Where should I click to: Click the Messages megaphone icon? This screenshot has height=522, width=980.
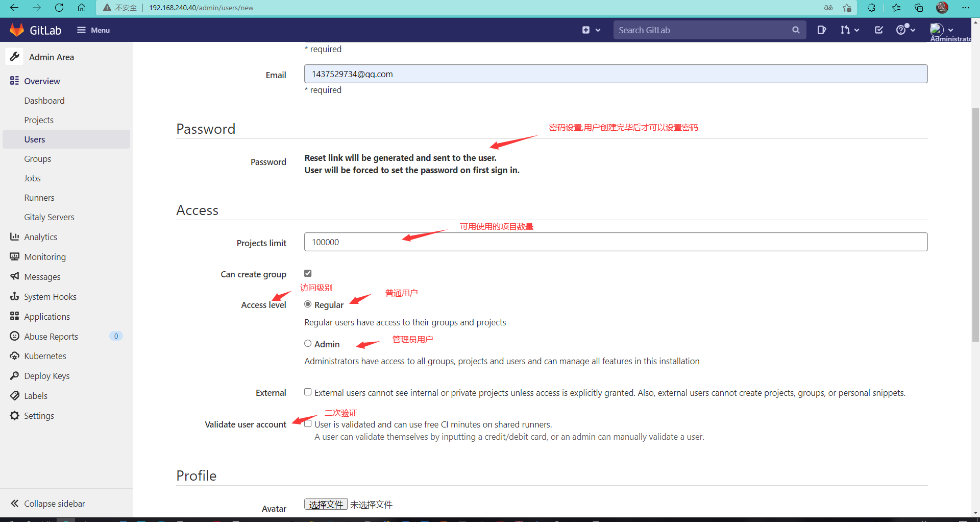coord(15,276)
